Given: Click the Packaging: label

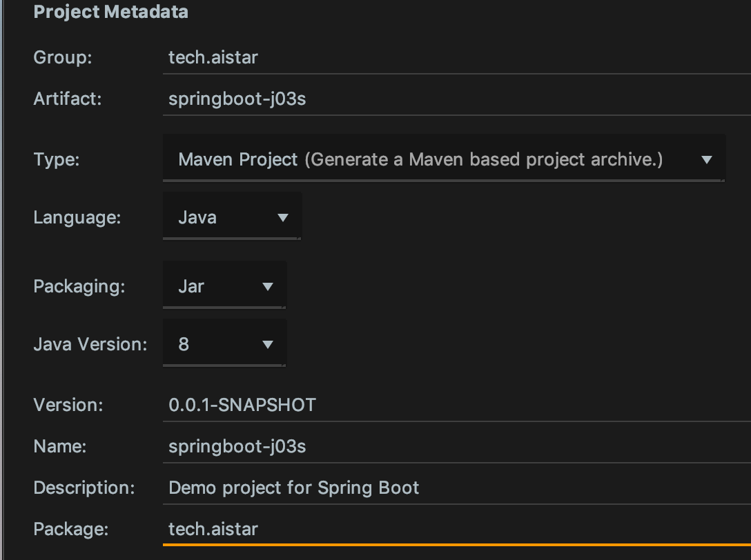Looking at the screenshot, I should pyautogui.click(x=79, y=287).
